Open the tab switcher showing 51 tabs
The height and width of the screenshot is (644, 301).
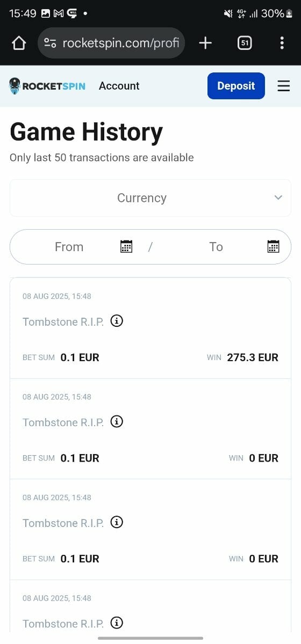(245, 43)
